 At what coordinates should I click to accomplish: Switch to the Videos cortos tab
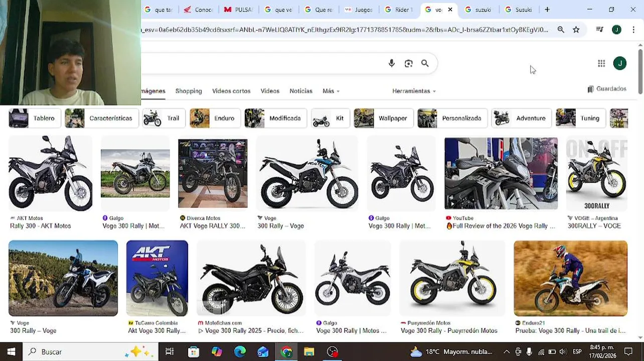coord(231,91)
